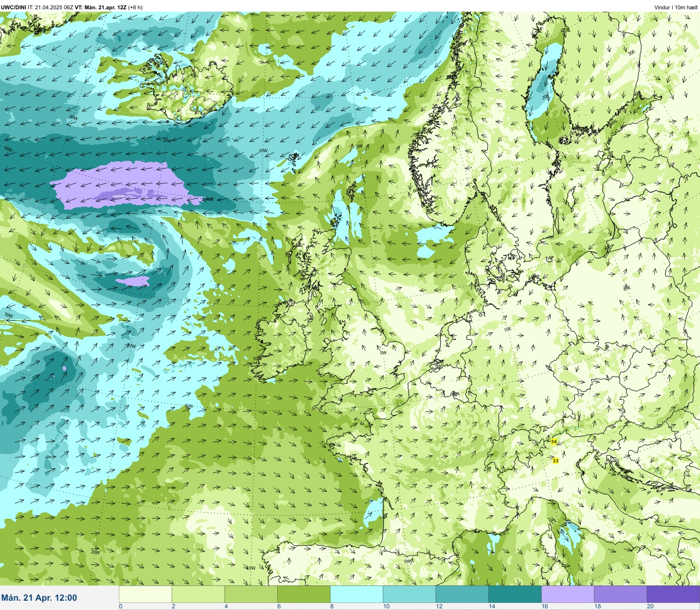
Task: Select the 18–20 medium purple legend swatch
Action: pyautogui.click(x=620, y=594)
